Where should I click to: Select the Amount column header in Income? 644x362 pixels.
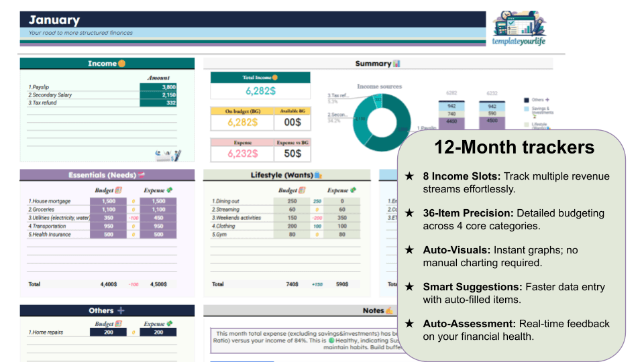pyautogui.click(x=158, y=78)
